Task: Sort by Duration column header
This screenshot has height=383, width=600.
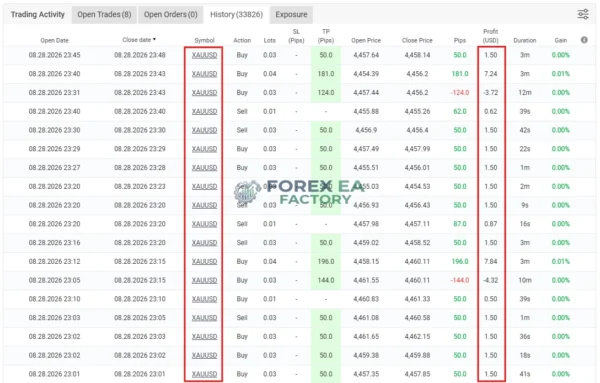Action: coord(525,40)
